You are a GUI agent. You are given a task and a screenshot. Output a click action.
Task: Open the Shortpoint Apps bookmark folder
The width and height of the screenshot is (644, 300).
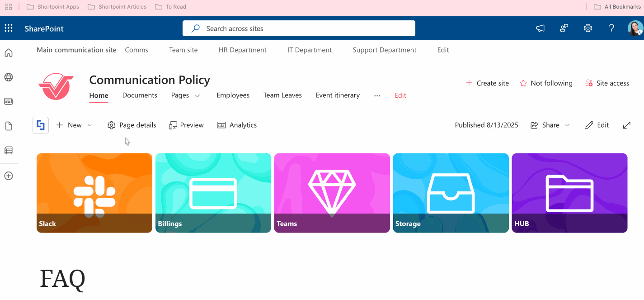pyautogui.click(x=53, y=7)
